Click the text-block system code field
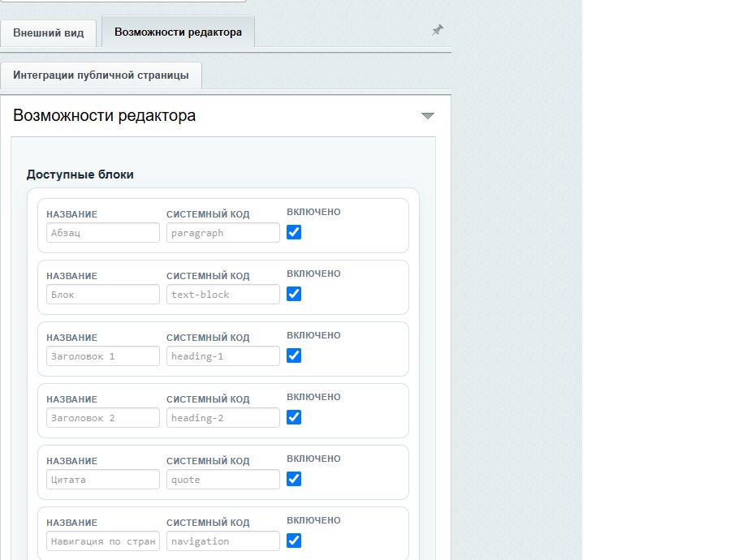The image size is (751, 560). [x=223, y=295]
